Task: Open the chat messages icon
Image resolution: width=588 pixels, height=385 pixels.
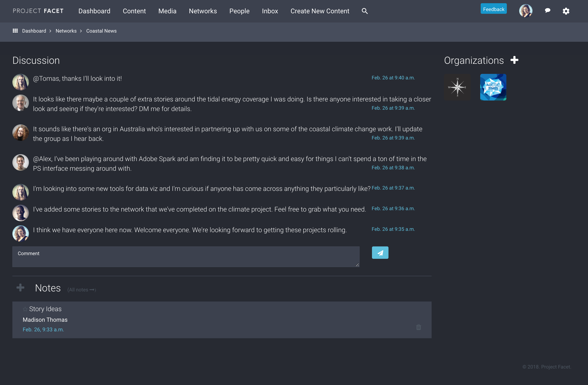Action: point(547,11)
